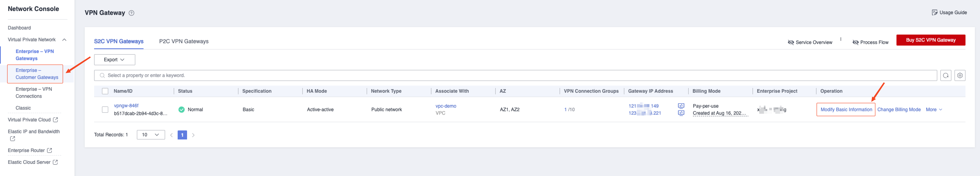Select the vpngw-846f row checkbox
Image resolution: width=980 pixels, height=176 pixels.
(x=105, y=109)
